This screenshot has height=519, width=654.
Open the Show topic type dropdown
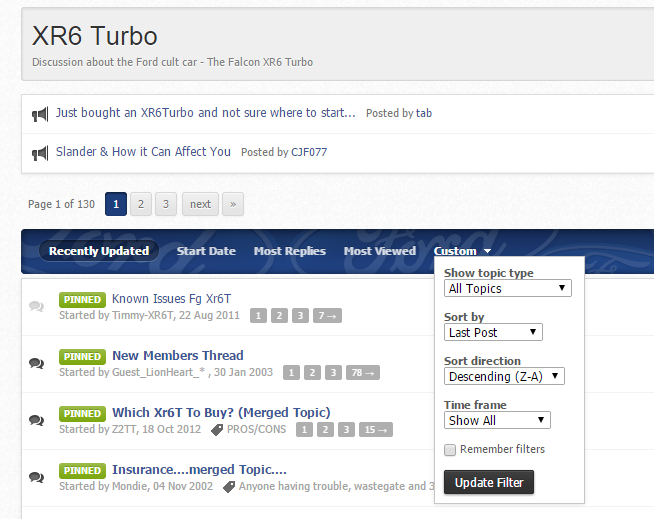[x=508, y=288]
